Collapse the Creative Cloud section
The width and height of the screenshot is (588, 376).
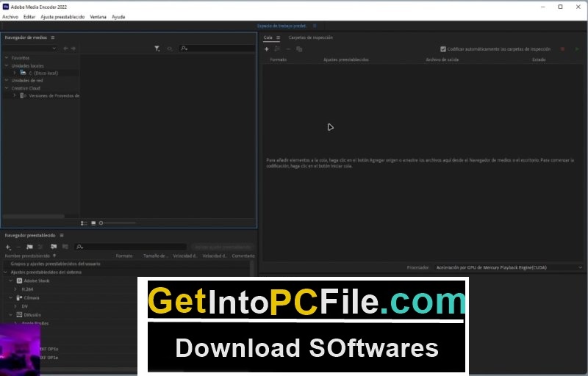(x=7, y=88)
